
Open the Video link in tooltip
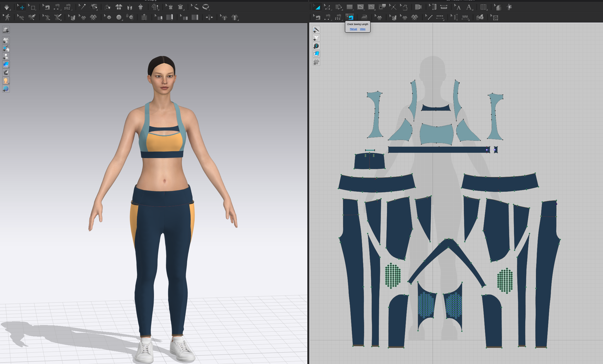pyautogui.click(x=362, y=29)
